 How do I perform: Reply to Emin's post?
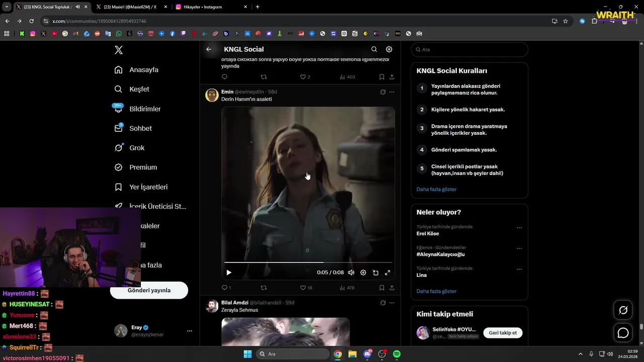(x=226, y=288)
